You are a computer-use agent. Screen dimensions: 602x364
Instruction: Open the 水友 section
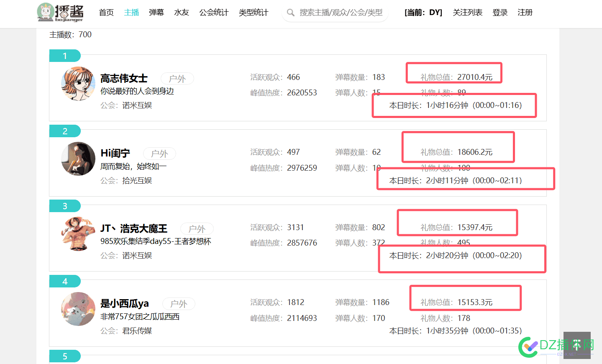[x=182, y=13]
